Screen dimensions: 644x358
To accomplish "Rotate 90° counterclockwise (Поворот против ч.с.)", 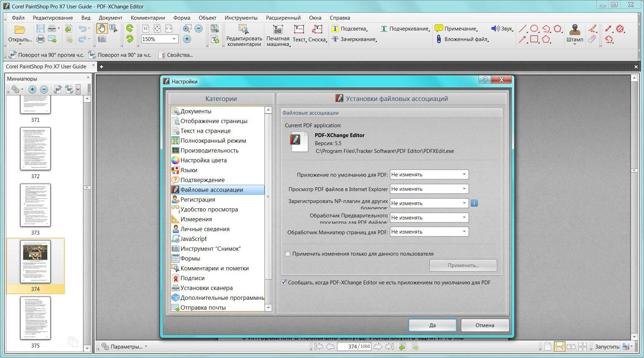I will point(46,55).
